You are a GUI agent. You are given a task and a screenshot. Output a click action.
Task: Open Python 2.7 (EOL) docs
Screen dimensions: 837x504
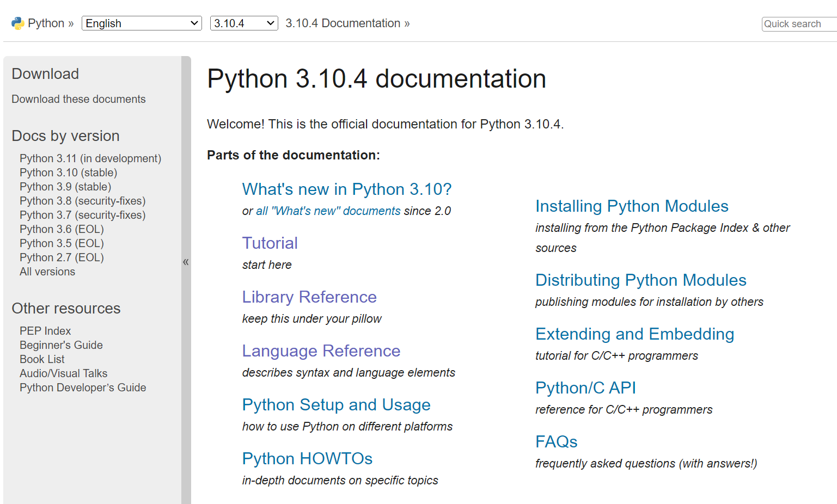[62, 257]
